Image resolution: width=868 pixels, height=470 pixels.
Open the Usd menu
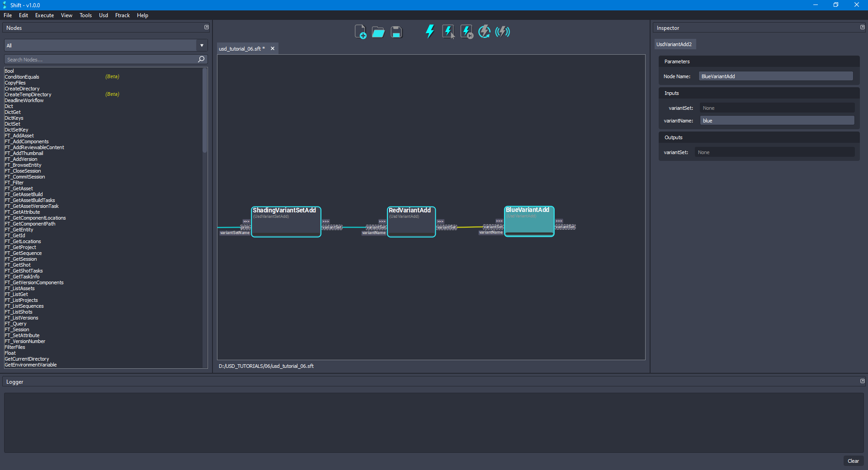tap(103, 15)
